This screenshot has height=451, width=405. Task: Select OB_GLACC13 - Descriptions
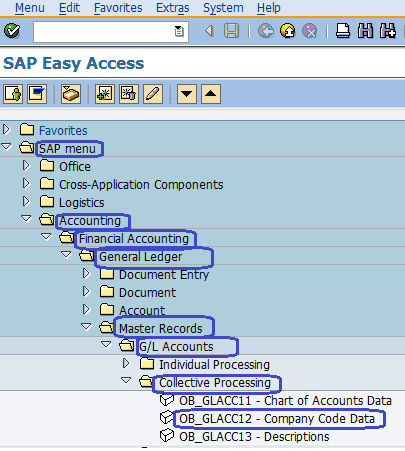coord(254,437)
